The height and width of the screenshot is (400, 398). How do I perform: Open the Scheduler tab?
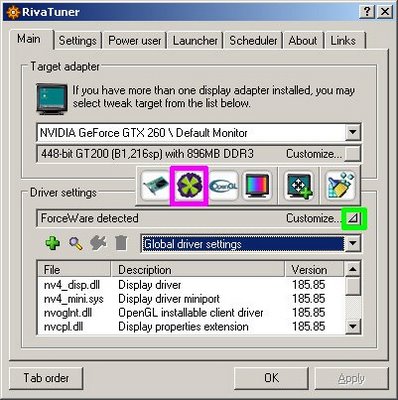pos(253,41)
